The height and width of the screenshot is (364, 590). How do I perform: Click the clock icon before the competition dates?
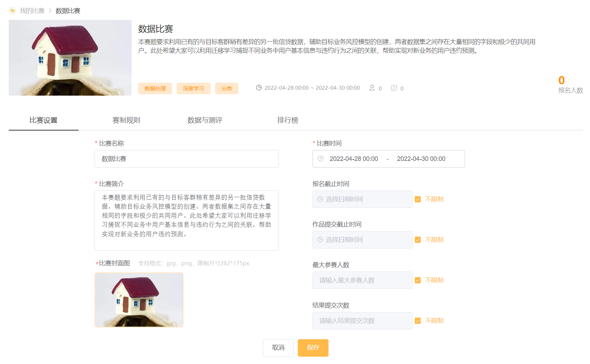click(258, 88)
